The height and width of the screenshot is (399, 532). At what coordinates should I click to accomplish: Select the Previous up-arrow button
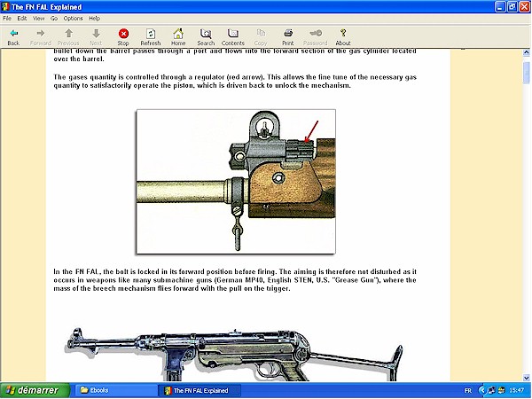(68, 37)
